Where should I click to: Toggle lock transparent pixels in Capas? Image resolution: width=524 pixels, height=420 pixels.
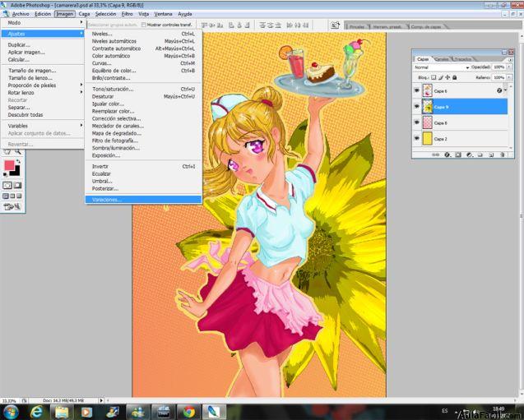(x=434, y=77)
